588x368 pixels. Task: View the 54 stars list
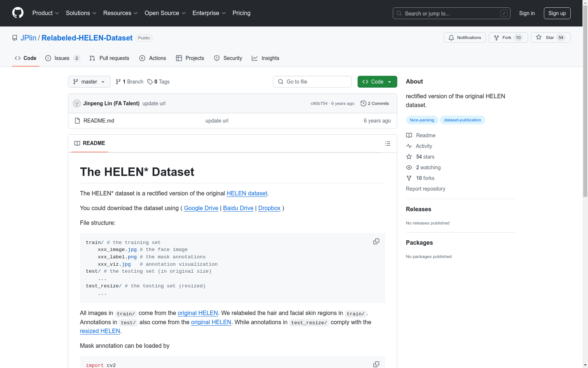420,157
